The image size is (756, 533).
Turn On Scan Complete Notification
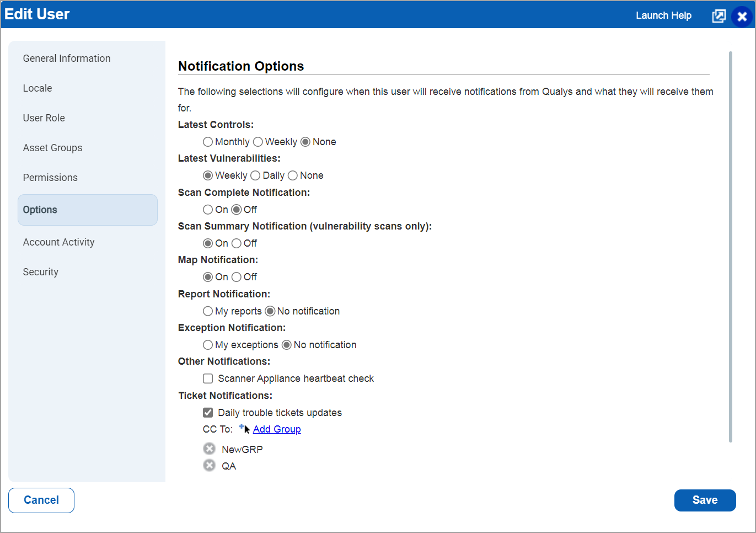208,210
